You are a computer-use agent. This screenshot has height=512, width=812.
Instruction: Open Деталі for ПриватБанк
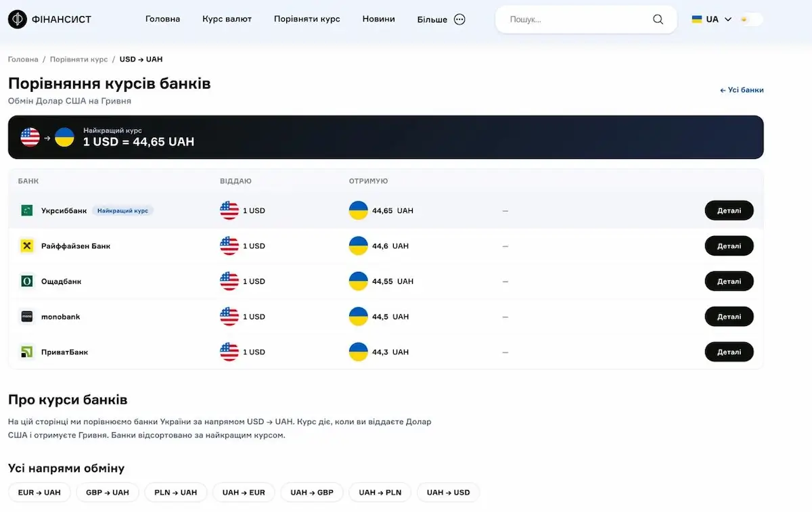[x=729, y=352]
